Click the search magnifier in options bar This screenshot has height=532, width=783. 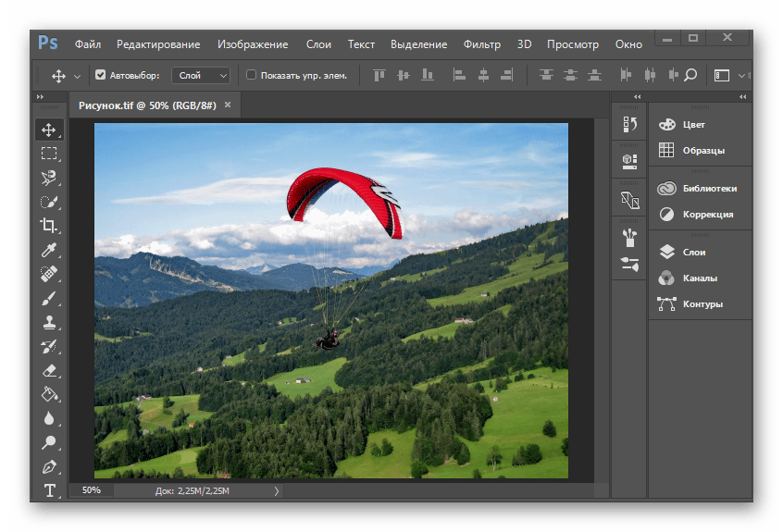coord(690,75)
